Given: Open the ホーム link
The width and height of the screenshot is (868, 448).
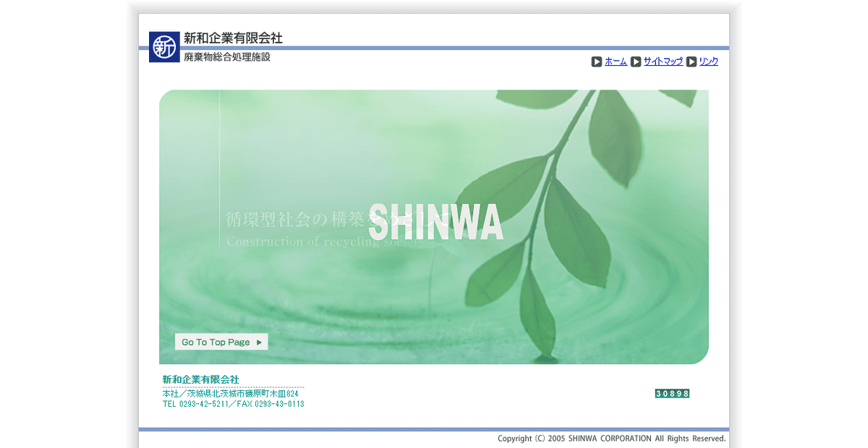Looking at the screenshot, I should [x=615, y=61].
